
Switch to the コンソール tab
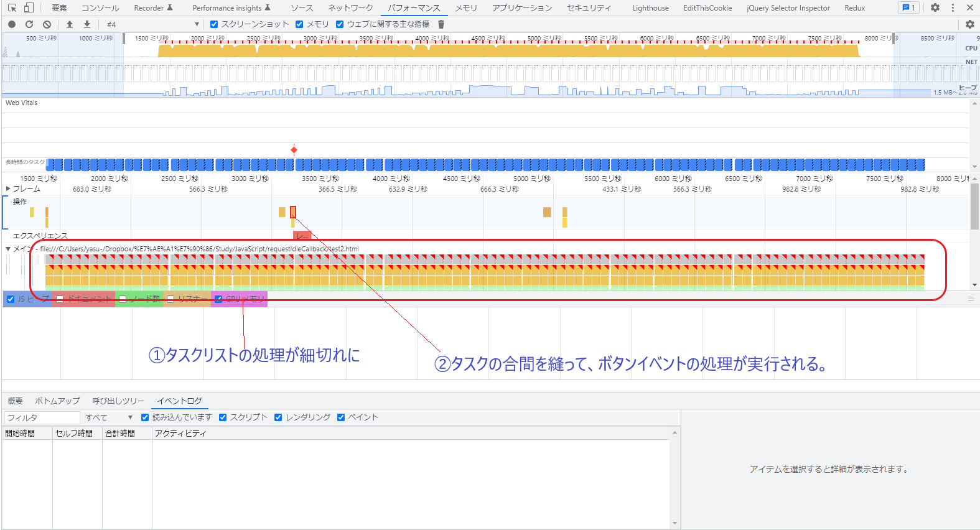pos(100,8)
